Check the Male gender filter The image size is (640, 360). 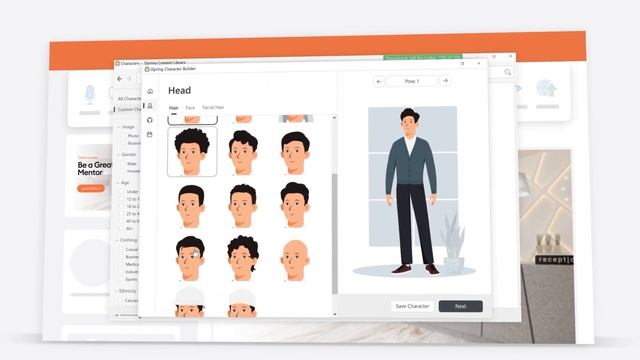pos(123,163)
